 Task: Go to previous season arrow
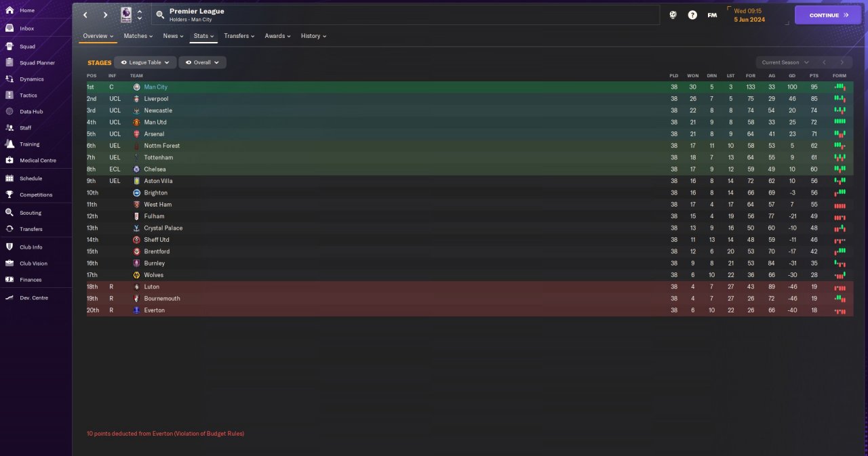tap(824, 62)
